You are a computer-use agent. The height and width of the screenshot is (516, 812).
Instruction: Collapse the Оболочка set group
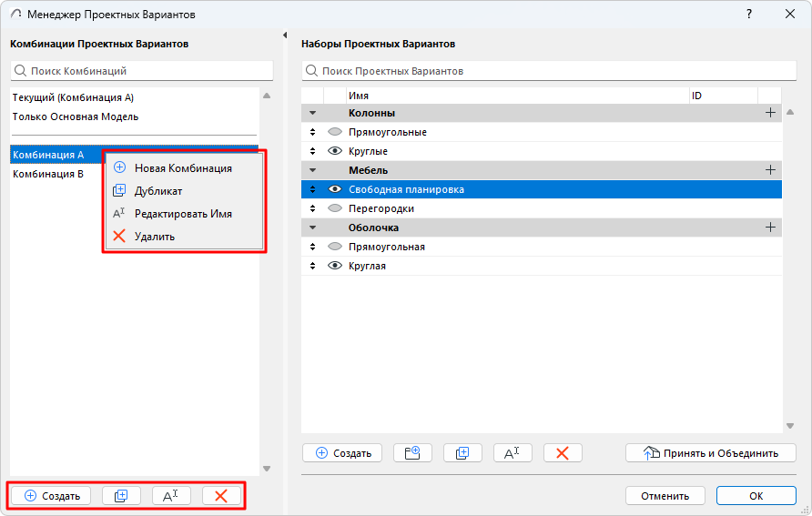pos(313,228)
